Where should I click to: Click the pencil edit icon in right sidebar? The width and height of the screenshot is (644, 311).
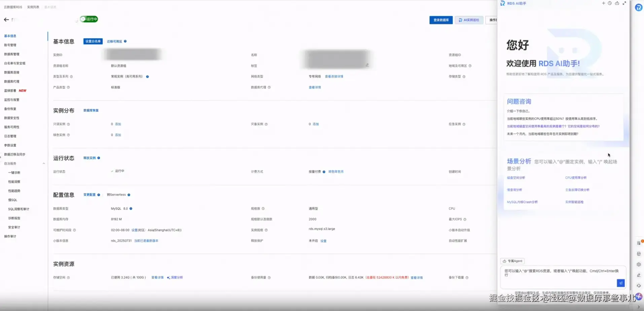click(639, 275)
